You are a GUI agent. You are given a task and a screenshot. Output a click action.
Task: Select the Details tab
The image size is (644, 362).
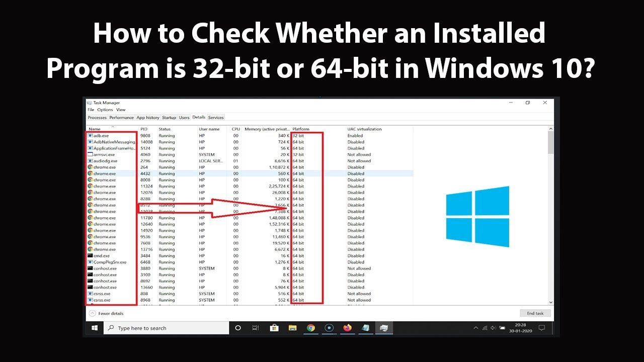[199, 117]
